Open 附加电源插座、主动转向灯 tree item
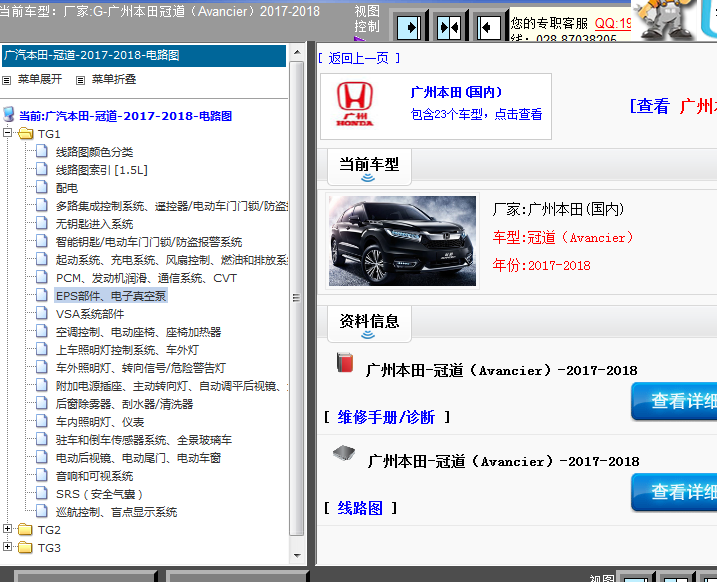 point(171,386)
